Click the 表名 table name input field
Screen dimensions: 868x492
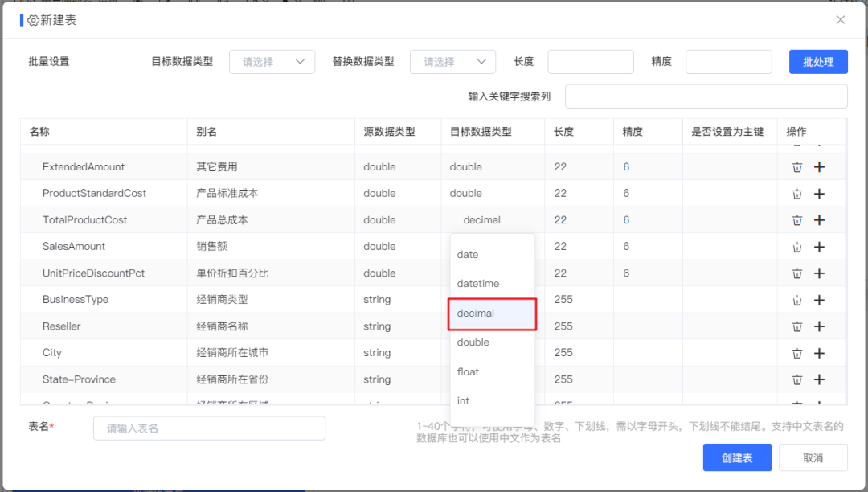click(x=209, y=428)
